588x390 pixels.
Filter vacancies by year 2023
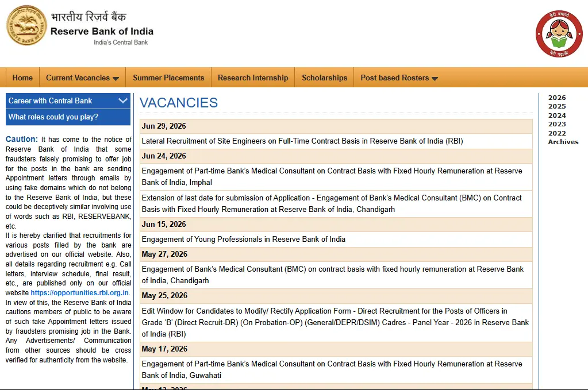coord(557,124)
